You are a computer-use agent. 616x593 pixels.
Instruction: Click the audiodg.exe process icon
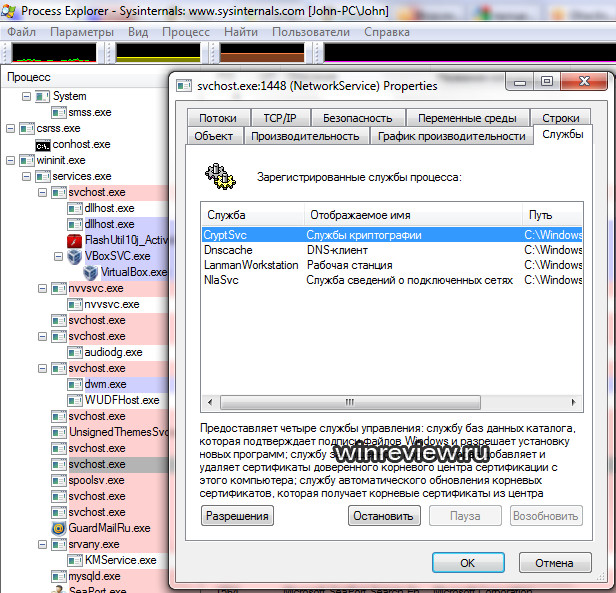pyautogui.click(x=75, y=352)
